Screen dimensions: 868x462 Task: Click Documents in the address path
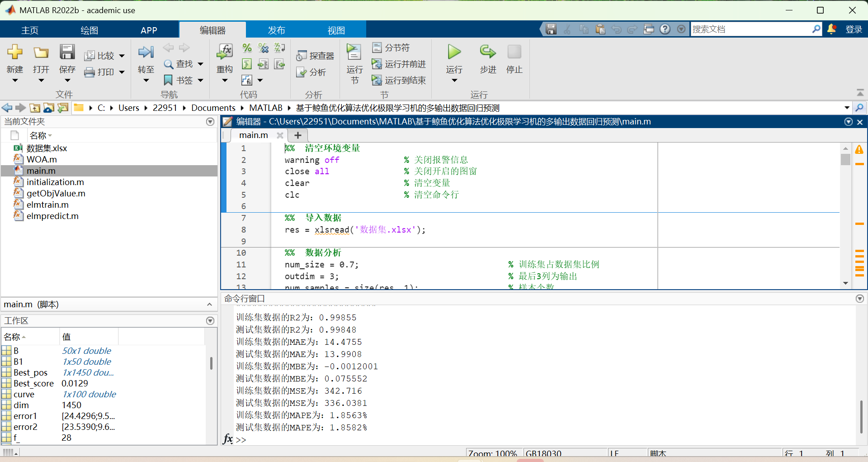tap(213, 108)
